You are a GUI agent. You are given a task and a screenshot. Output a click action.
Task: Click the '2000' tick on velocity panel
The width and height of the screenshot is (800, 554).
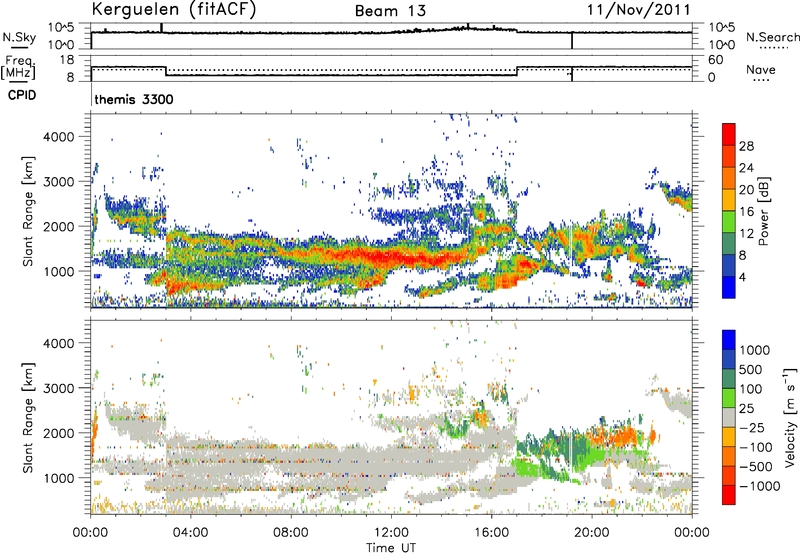click(x=59, y=433)
